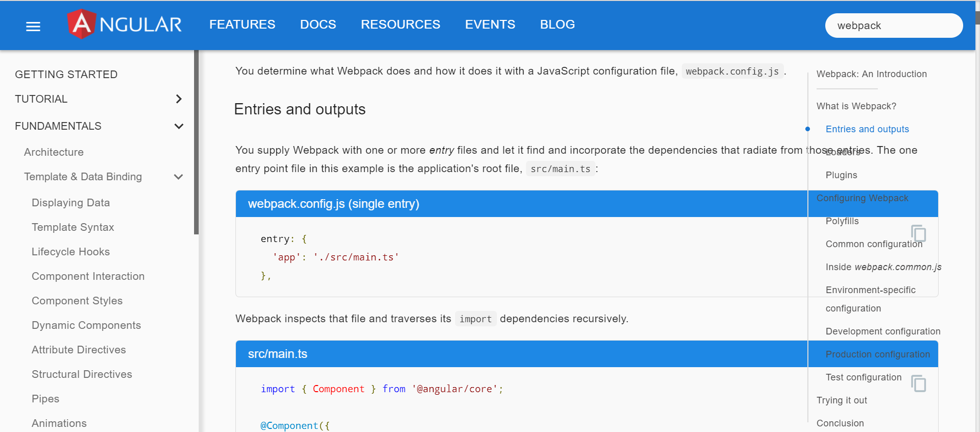
Task: Jump to Entries and outputs section
Action: 867,129
